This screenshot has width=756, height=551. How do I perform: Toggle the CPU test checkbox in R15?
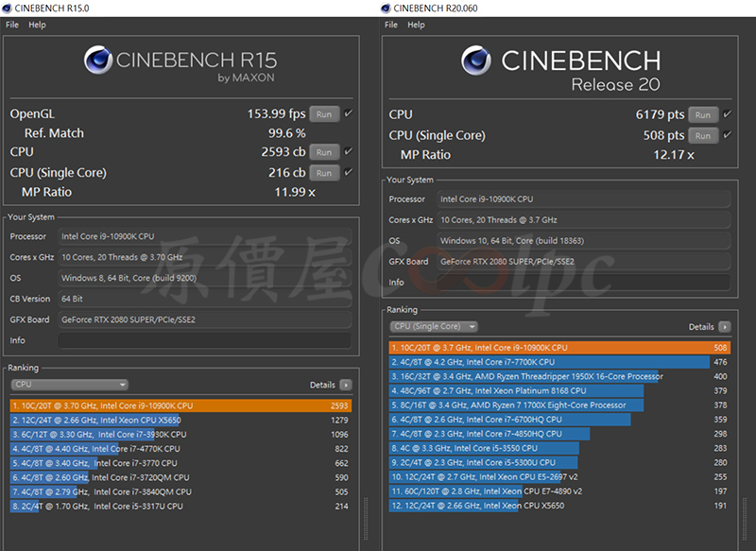coord(348,151)
